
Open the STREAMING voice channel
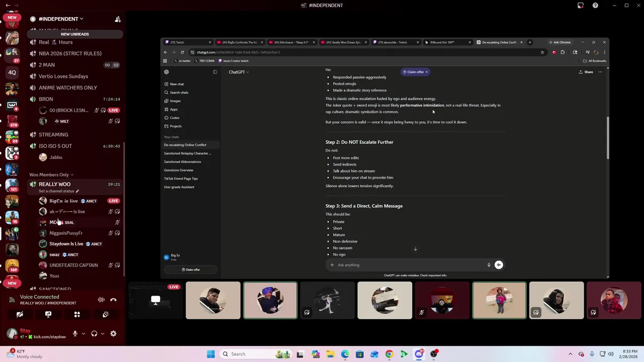coord(53,135)
